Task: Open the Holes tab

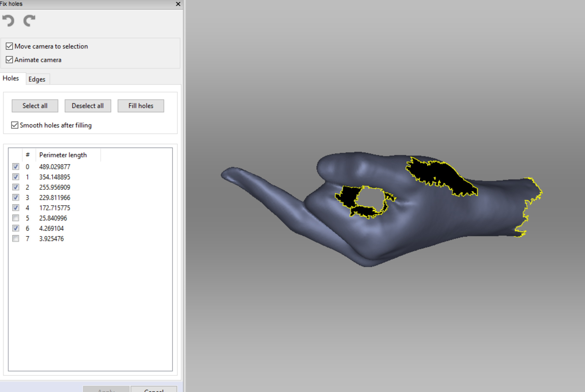Action: click(x=11, y=78)
